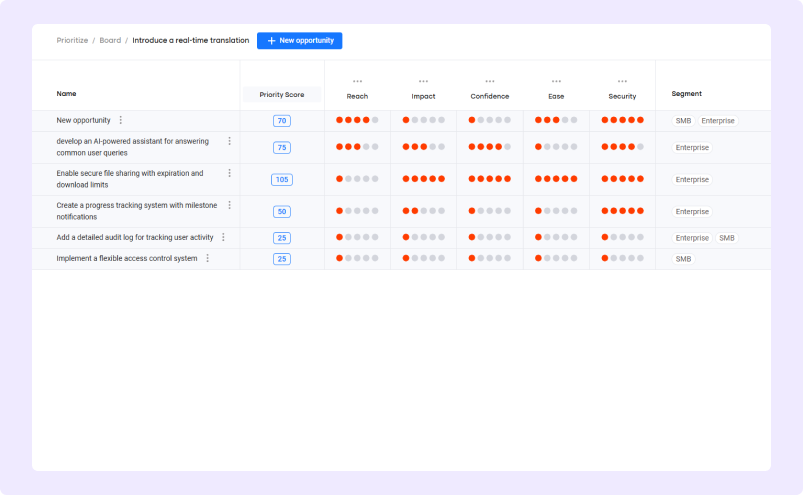Open three-dot menu for secure file sharing row
The height and width of the screenshot is (495, 803).
229,173
